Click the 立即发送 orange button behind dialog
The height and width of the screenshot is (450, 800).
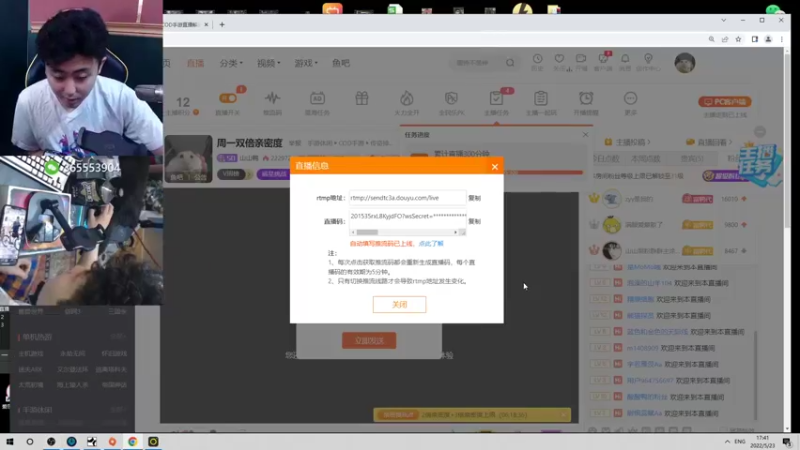369,340
